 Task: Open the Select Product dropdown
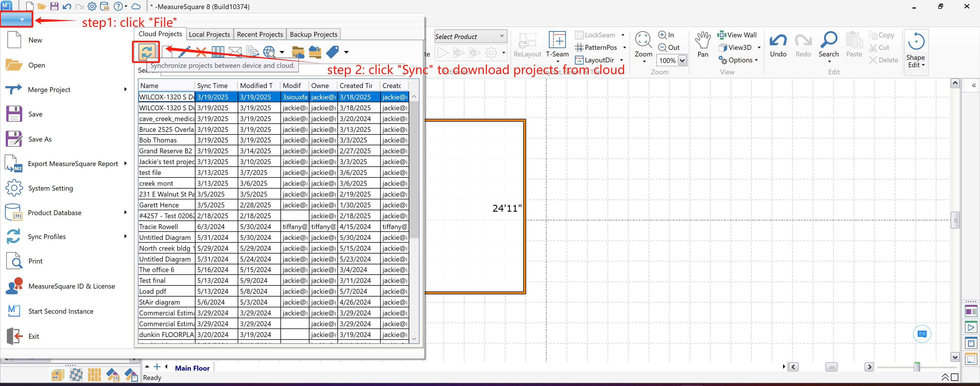(470, 36)
